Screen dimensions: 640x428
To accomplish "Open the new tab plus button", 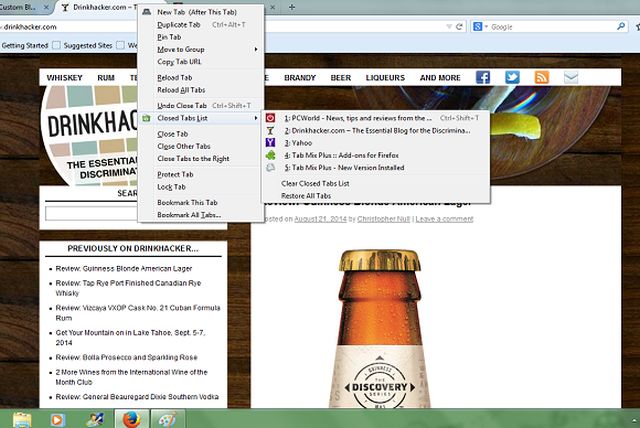I will point(292,7).
